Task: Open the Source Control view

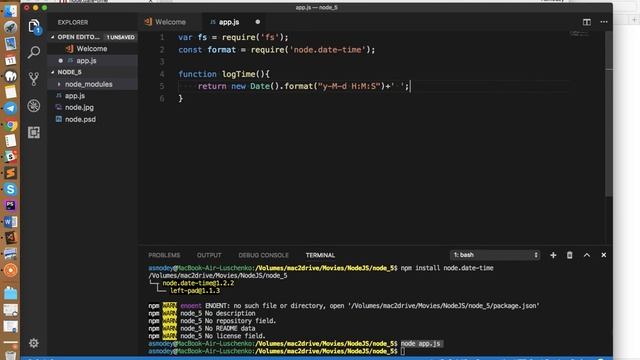Action: tap(34, 79)
